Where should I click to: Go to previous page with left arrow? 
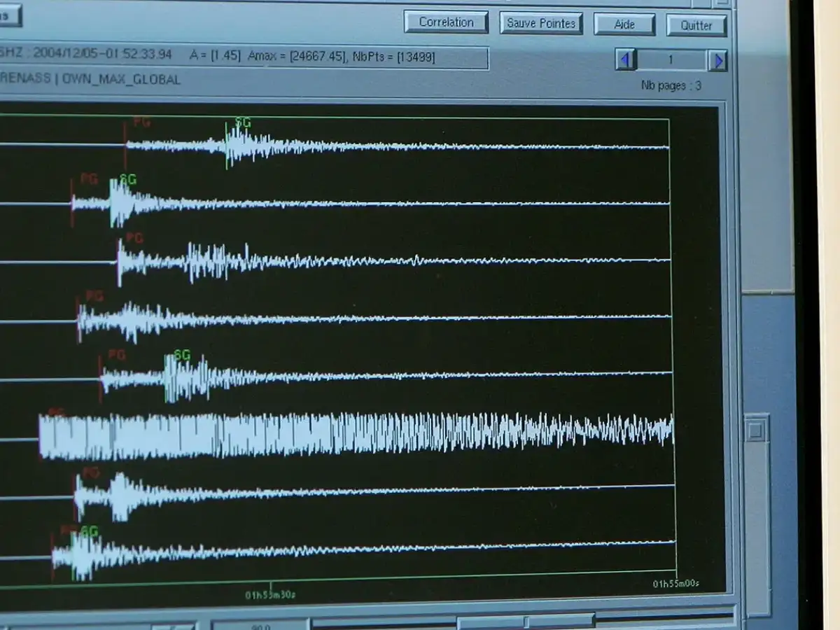point(625,59)
